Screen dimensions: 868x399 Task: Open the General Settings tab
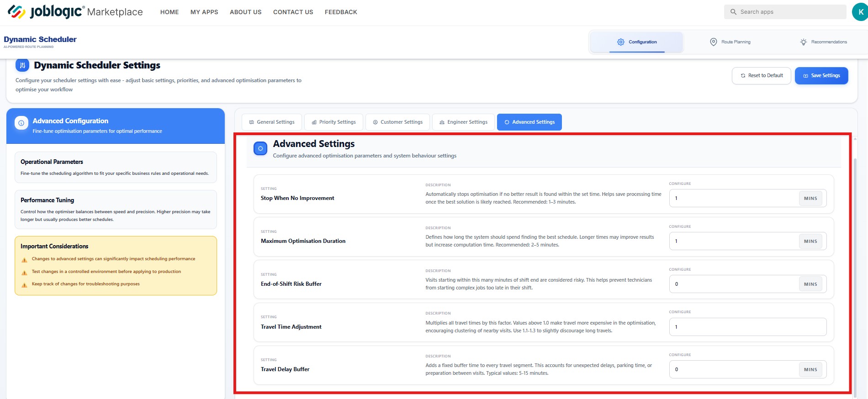click(x=272, y=122)
